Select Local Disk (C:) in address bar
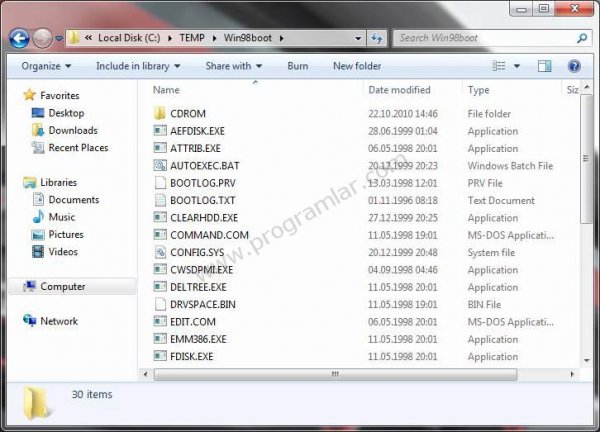Image resolution: width=600 pixels, height=432 pixels. point(129,38)
